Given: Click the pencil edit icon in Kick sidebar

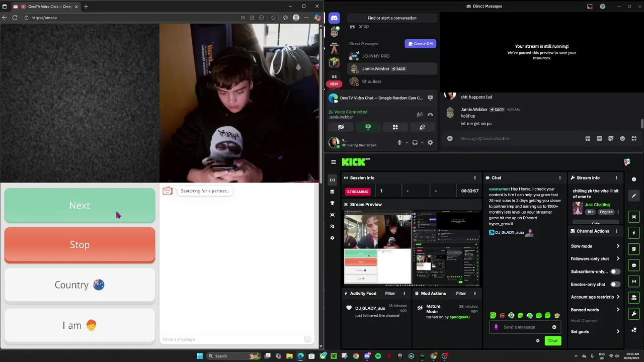Looking at the screenshot, I should [634, 196].
